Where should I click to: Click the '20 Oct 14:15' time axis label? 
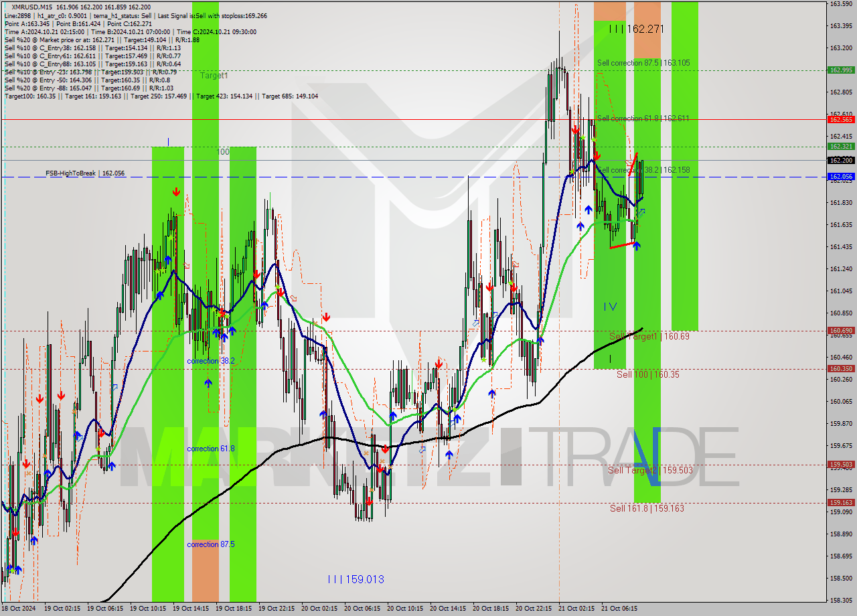[x=448, y=609]
